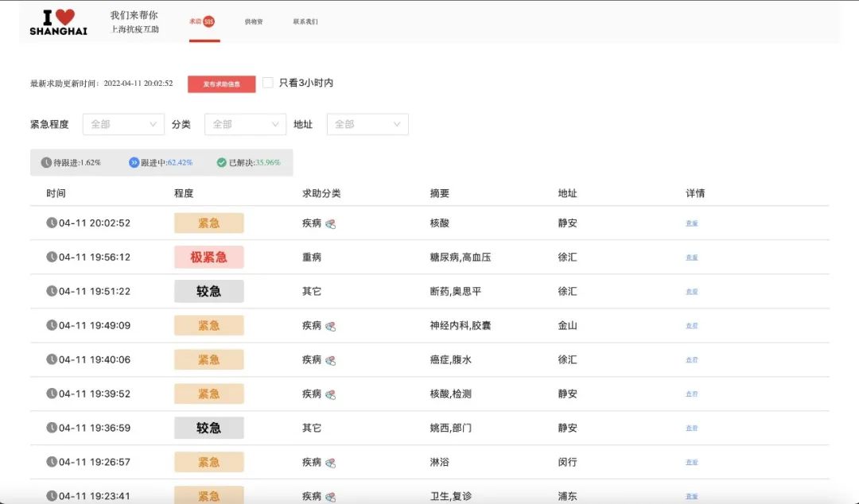This screenshot has height=504, width=859.
Task: Click the 上海抗疫互助 subtitle text
Action: pyautogui.click(x=134, y=29)
